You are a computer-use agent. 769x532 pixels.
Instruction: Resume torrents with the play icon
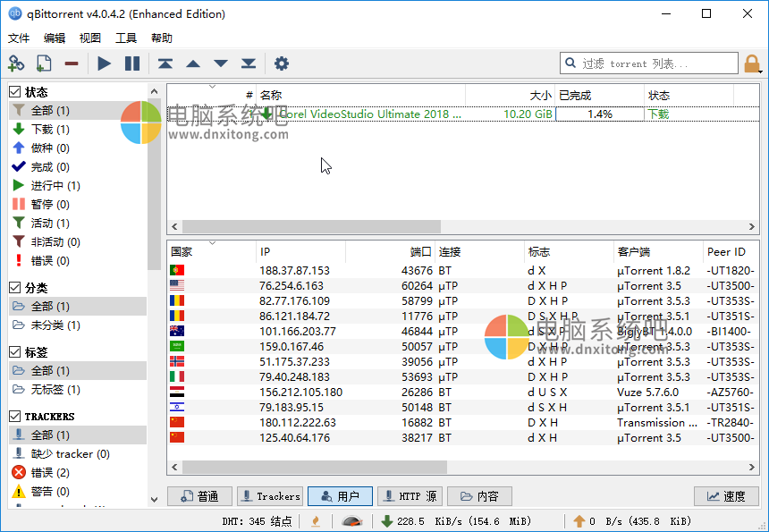point(105,63)
